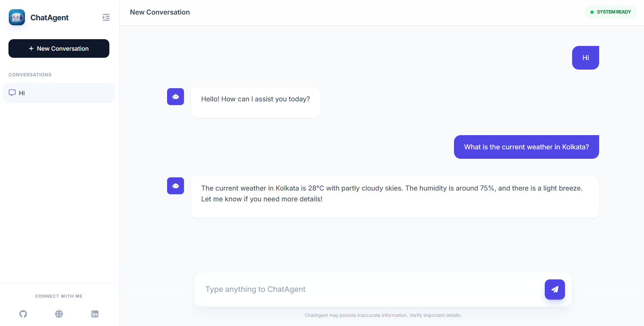Click the user's Hi message bubble
The image size is (644, 326).
point(585,57)
